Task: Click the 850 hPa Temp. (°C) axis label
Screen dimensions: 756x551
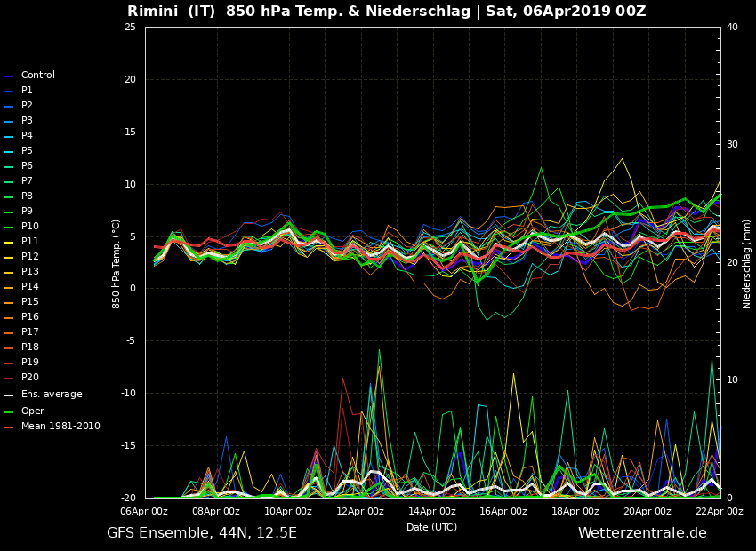Action: point(117,263)
